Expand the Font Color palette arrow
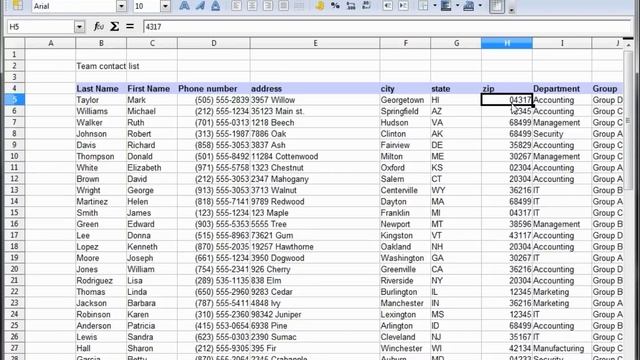Image resolution: width=640 pixels, height=360 pixels. pos(480,6)
